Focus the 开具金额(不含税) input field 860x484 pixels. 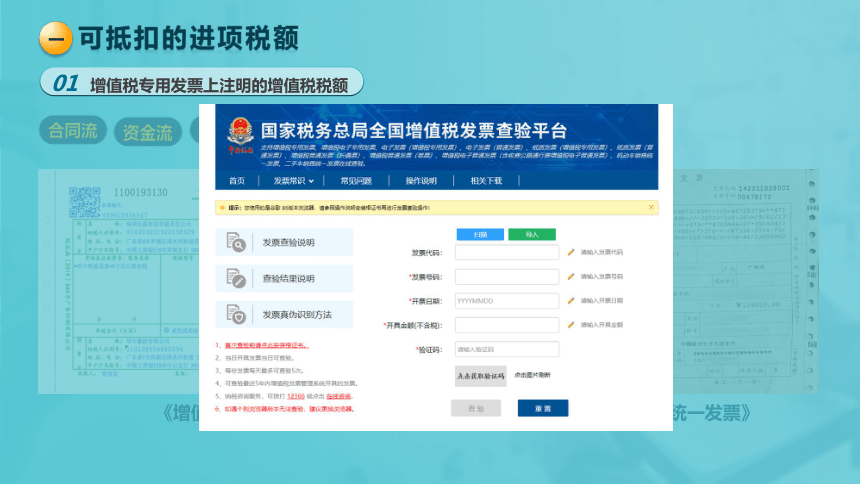point(507,325)
